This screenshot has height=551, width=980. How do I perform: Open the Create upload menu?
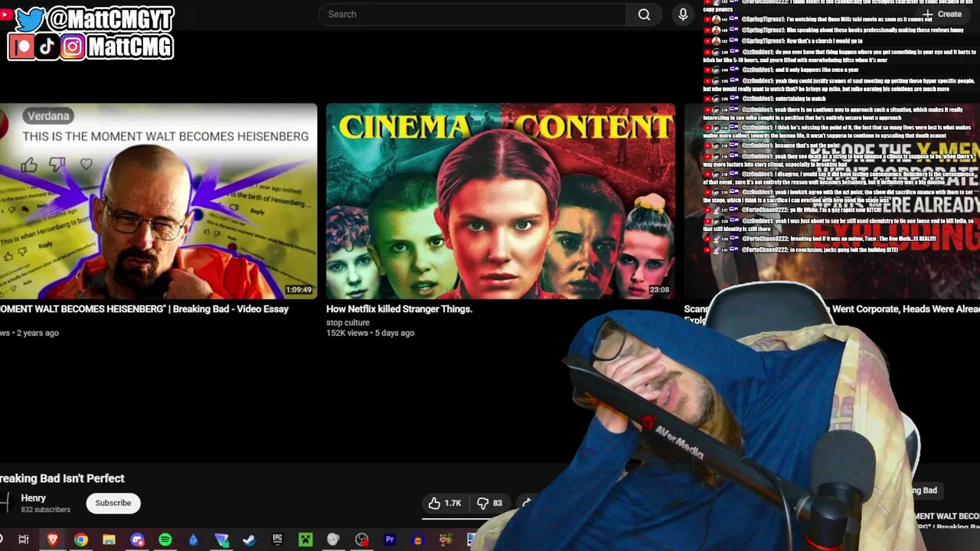[x=943, y=14]
